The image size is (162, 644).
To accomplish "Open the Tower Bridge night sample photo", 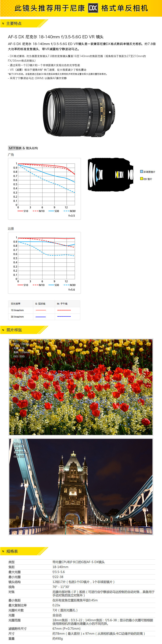I will tap(81, 486).
